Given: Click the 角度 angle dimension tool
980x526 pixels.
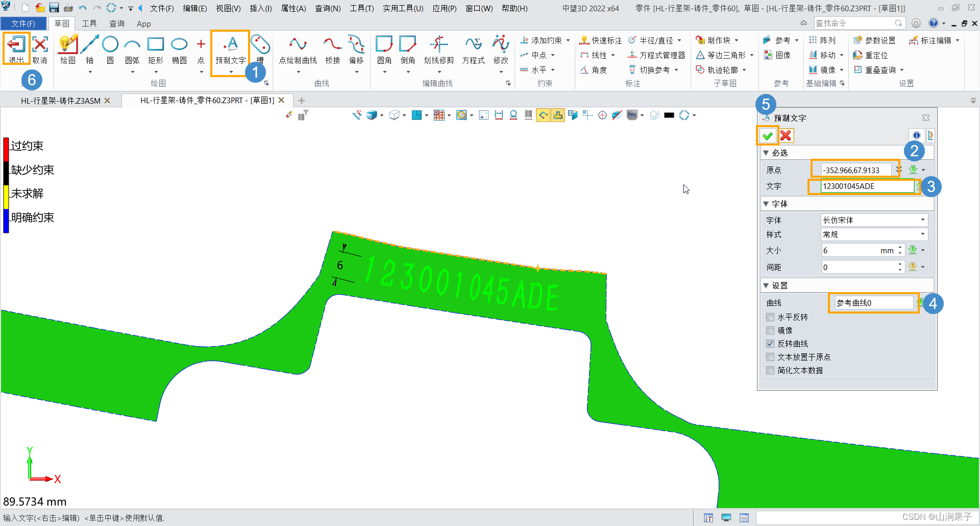Looking at the screenshot, I should coord(594,70).
